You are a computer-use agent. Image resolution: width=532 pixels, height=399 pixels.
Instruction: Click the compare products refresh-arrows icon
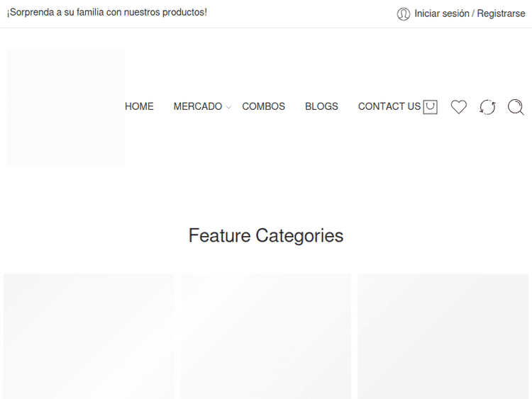(487, 107)
